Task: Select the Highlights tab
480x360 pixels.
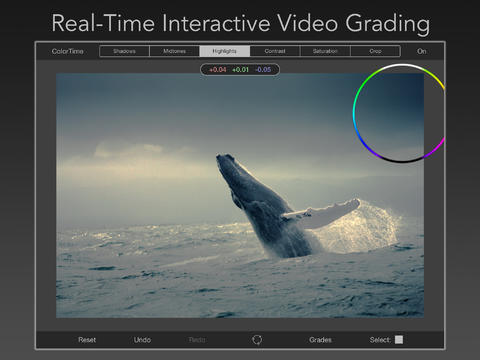Action: tap(225, 51)
